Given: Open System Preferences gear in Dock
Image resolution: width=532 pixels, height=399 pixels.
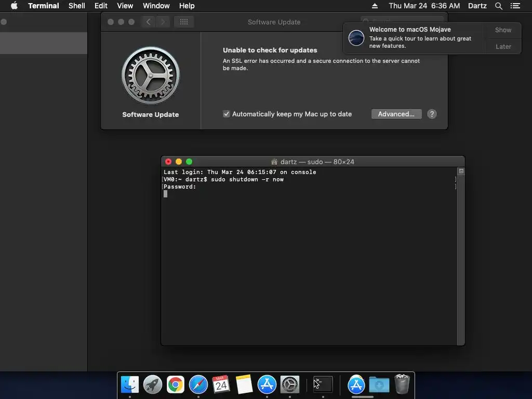Looking at the screenshot, I should (290, 385).
